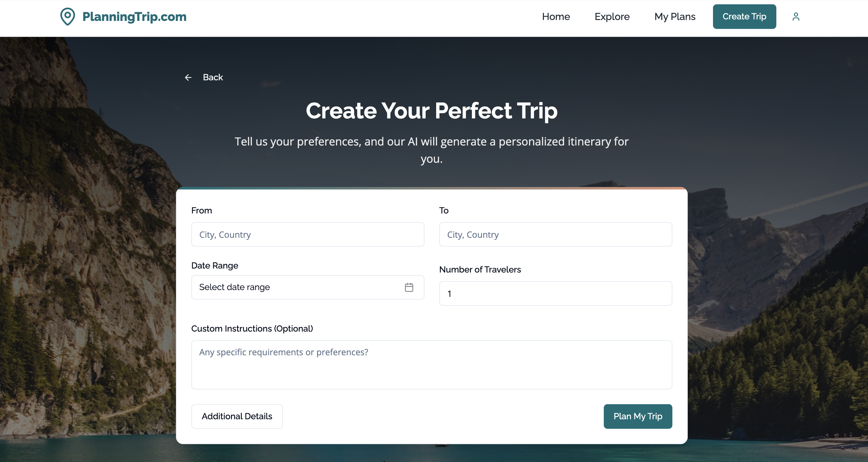Open My Plans in navigation

(x=675, y=17)
